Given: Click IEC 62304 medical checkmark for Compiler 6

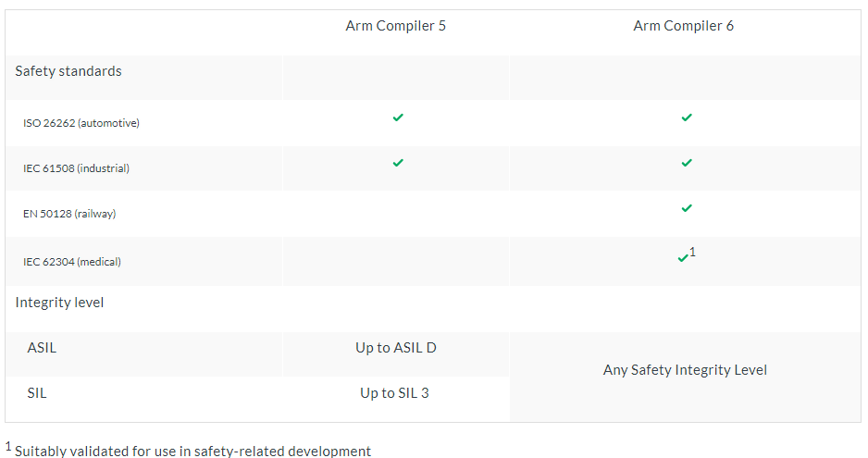Looking at the screenshot, I should tap(683, 258).
